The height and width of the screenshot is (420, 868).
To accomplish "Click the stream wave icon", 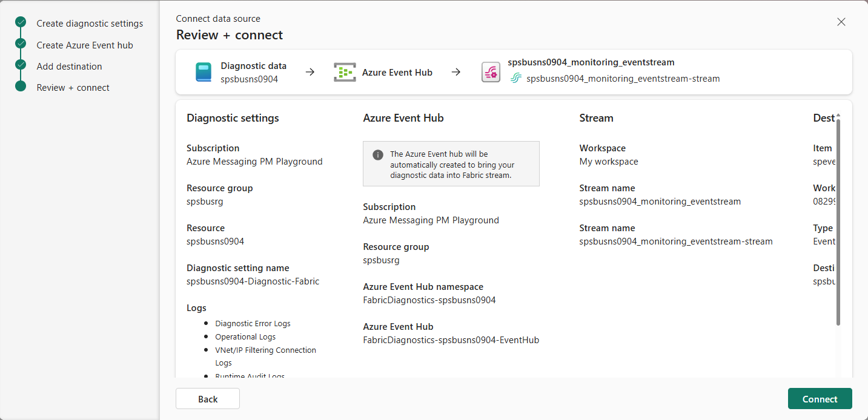I will pos(515,78).
